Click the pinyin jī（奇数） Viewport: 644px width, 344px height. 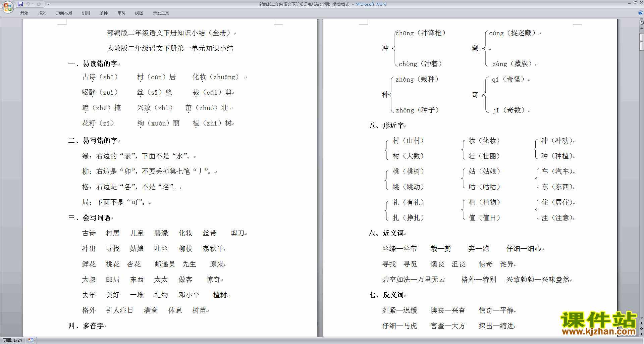tap(509, 110)
